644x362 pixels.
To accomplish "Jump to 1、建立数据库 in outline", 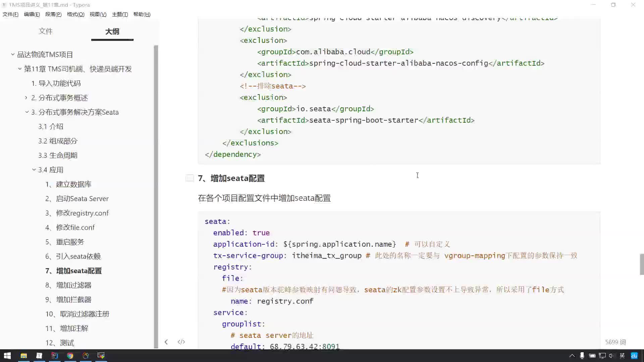I will click(68, 184).
